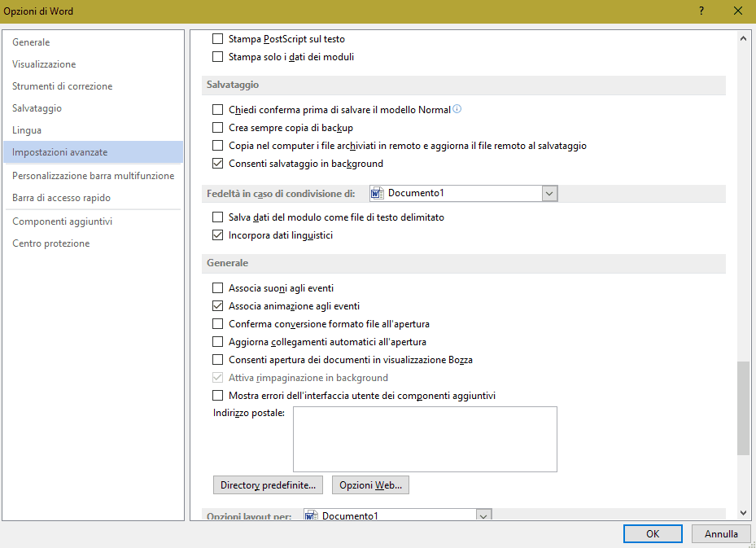Toggle 'Associa suoni agli eventi' checkbox

pos(217,288)
